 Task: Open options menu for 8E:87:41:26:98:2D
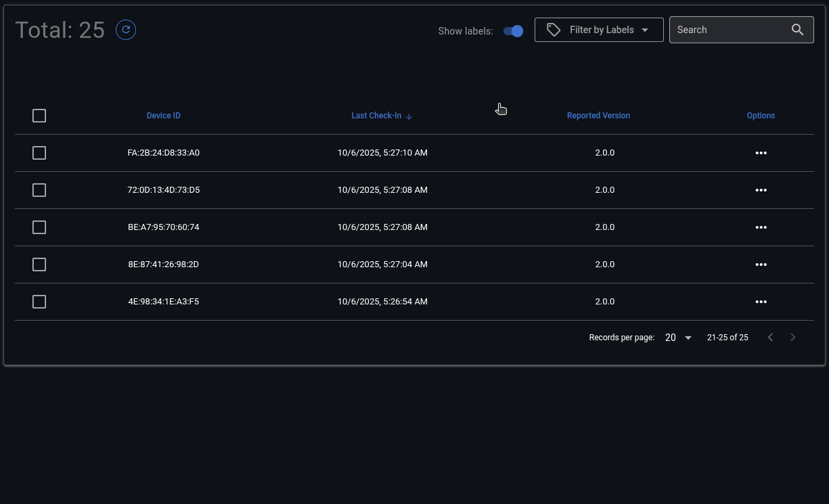[x=761, y=265]
